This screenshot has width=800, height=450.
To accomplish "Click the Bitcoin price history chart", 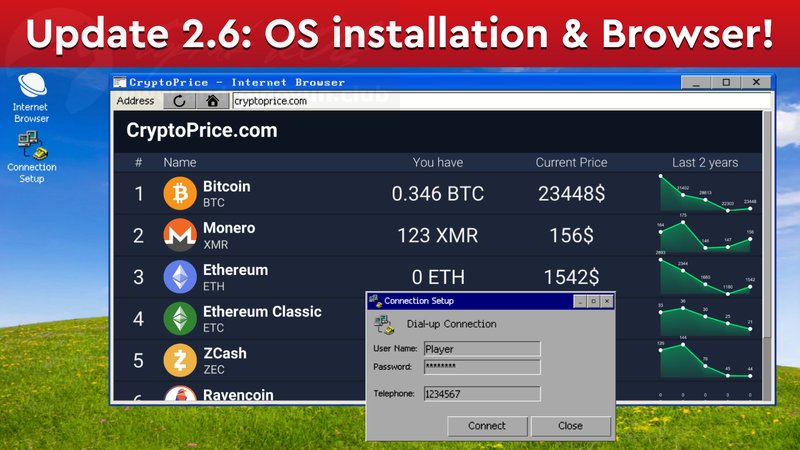I will coord(707,194).
